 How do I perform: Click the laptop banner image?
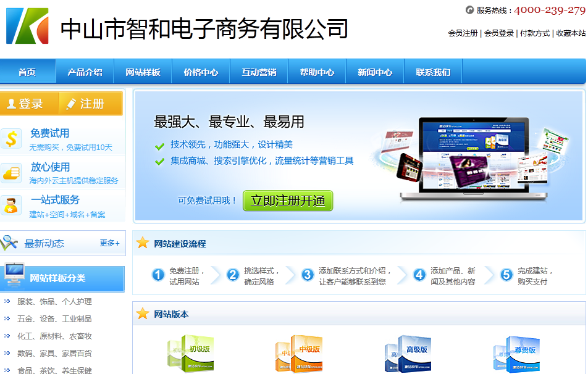point(473,157)
